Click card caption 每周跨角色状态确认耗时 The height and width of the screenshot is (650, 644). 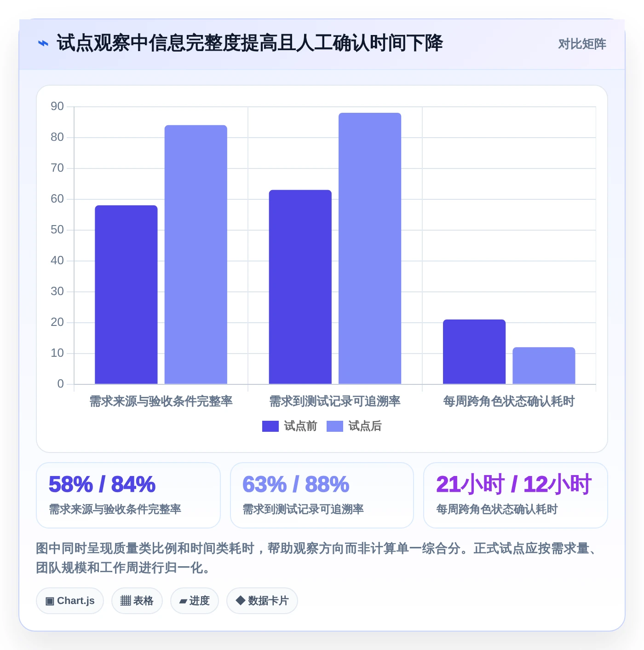coord(497,509)
